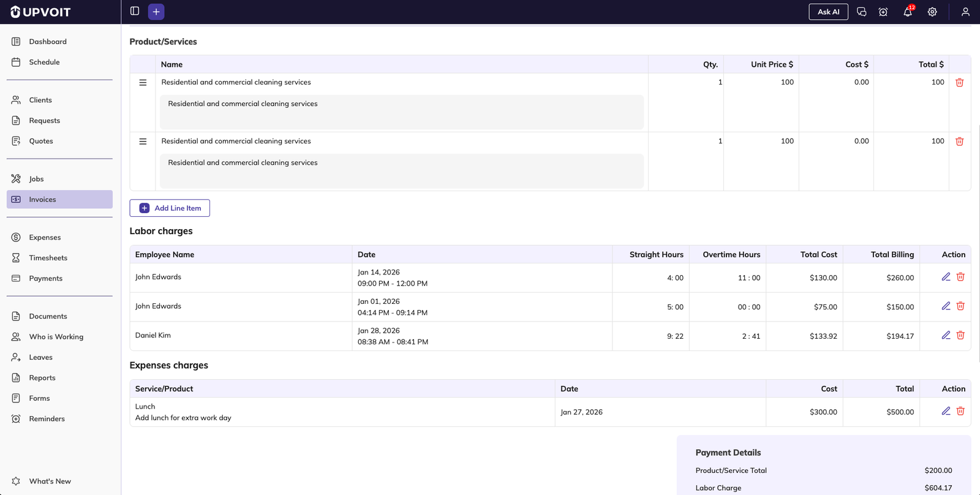The width and height of the screenshot is (980, 495).
Task: Click the first line item description field
Action: 401,111
